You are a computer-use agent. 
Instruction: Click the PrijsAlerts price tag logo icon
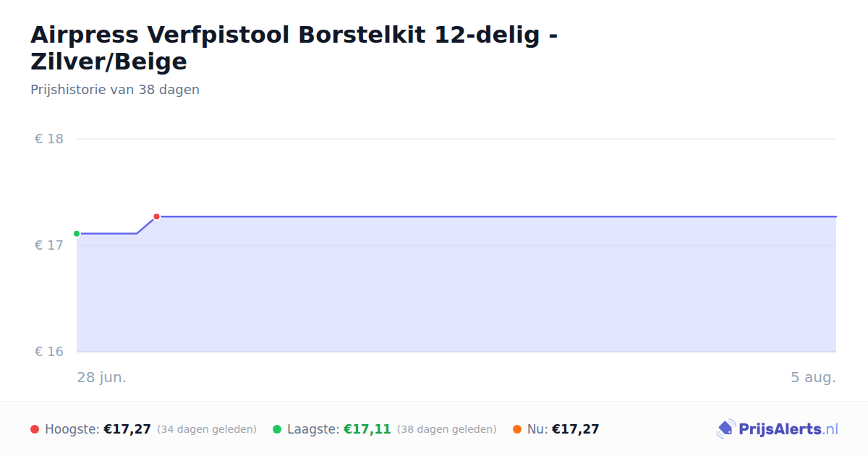(x=726, y=429)
